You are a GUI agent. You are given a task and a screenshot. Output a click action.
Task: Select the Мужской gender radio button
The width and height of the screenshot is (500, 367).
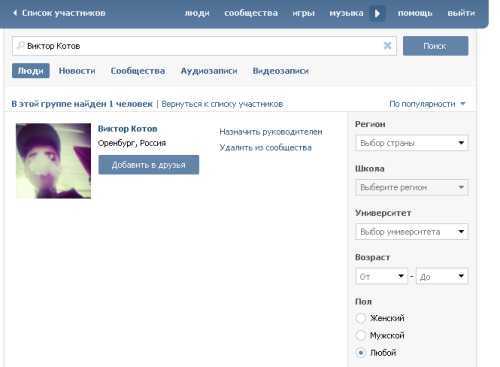361,335
